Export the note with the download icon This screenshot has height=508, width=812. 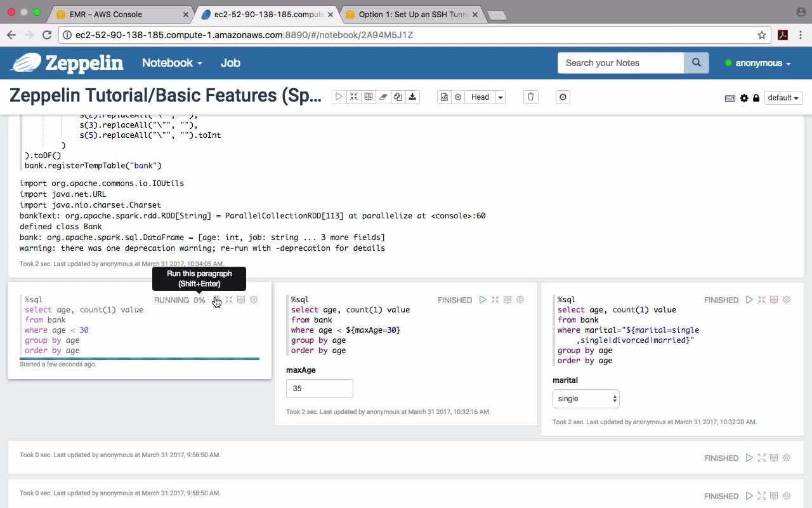coord(412,97)
